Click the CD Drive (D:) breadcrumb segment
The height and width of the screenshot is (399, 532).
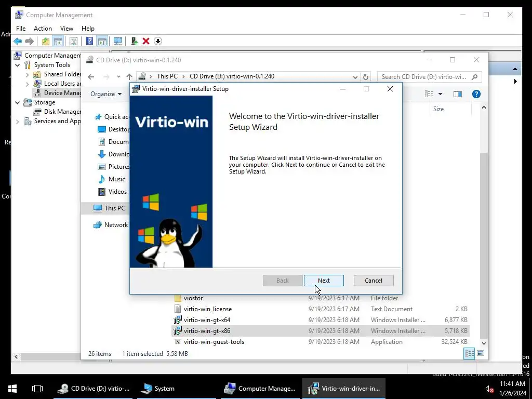click(x=232, y=76)
